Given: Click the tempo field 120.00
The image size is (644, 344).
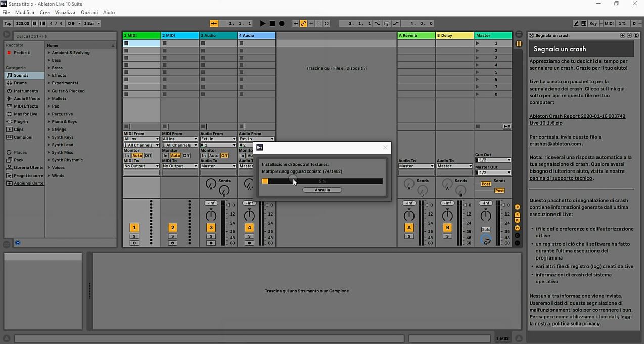Looking at the screenshot, I should coord(22,23).
